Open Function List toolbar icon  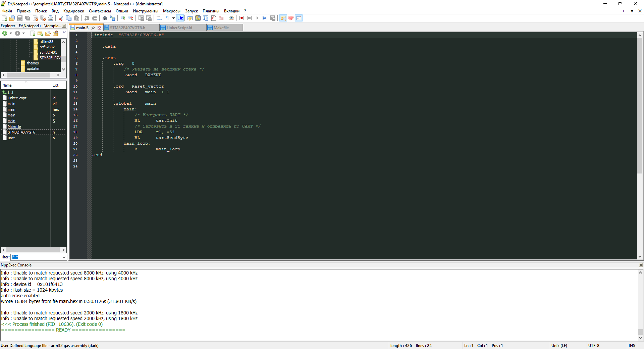pyautogui.click(x=213, y=18)
